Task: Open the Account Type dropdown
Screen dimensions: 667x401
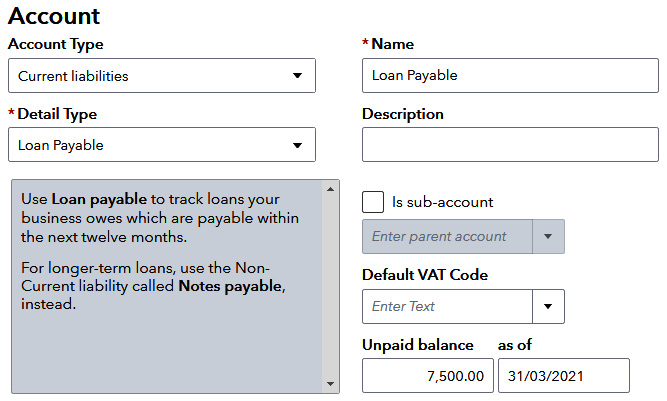Action: tap(161, 76)
